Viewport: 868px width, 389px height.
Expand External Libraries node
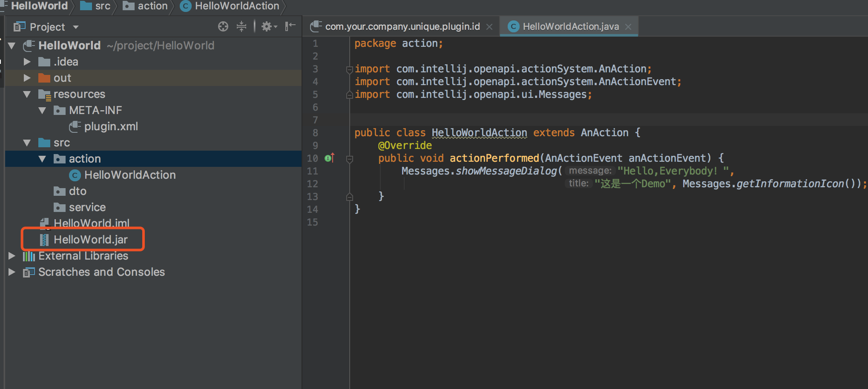(x=12, y=256)
